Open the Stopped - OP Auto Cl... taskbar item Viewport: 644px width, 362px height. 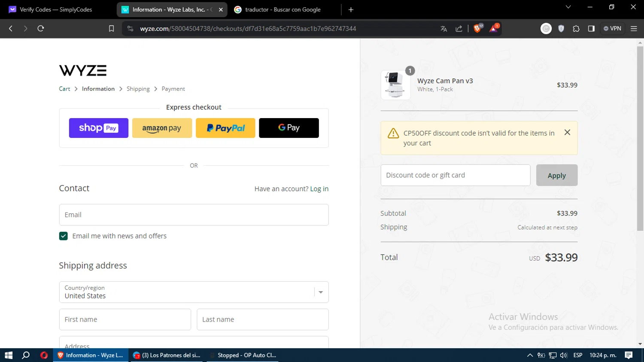(243, 355)
